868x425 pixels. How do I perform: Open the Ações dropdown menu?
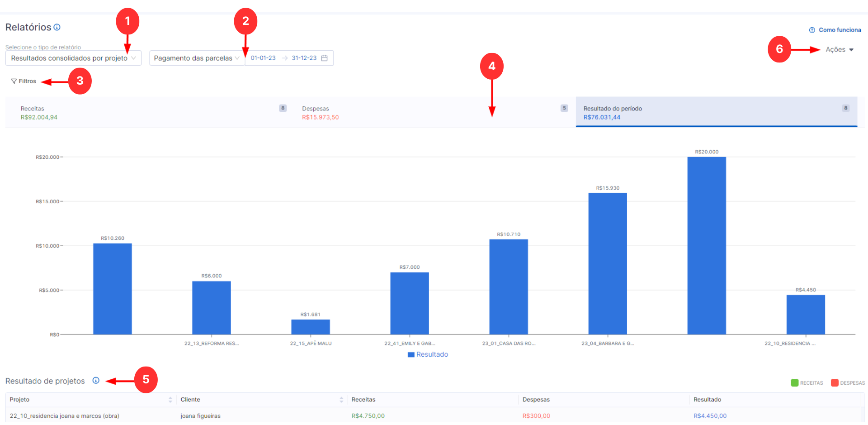[839, 50]
